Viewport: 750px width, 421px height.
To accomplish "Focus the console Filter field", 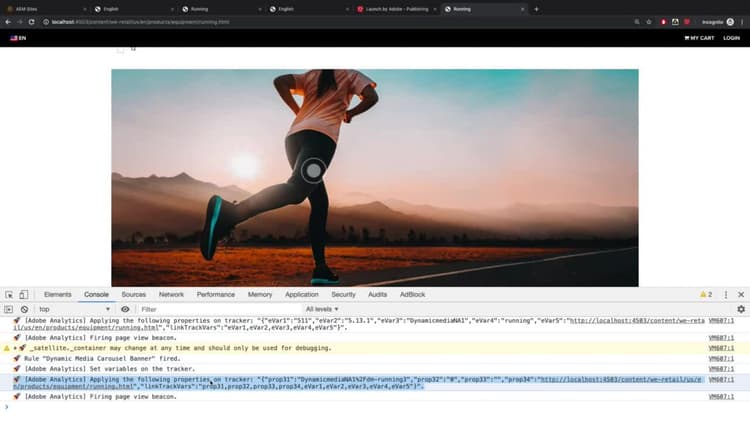I will coord(219,310).
